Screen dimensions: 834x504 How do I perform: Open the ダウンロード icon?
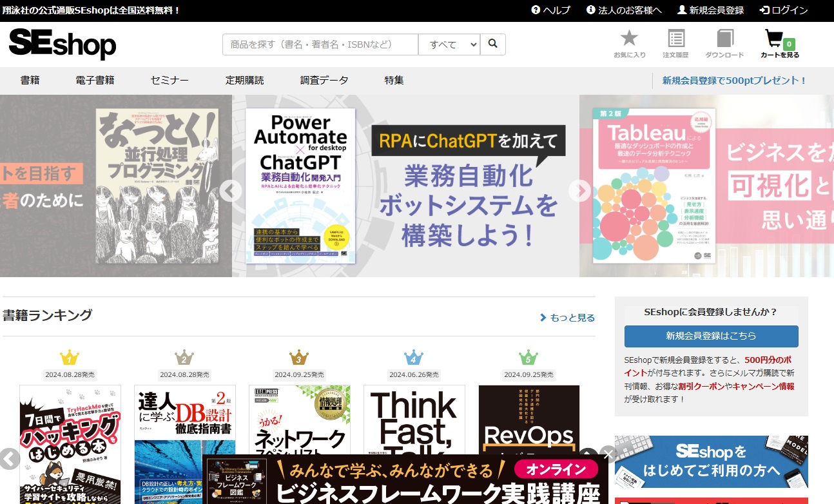pos(724,44)
